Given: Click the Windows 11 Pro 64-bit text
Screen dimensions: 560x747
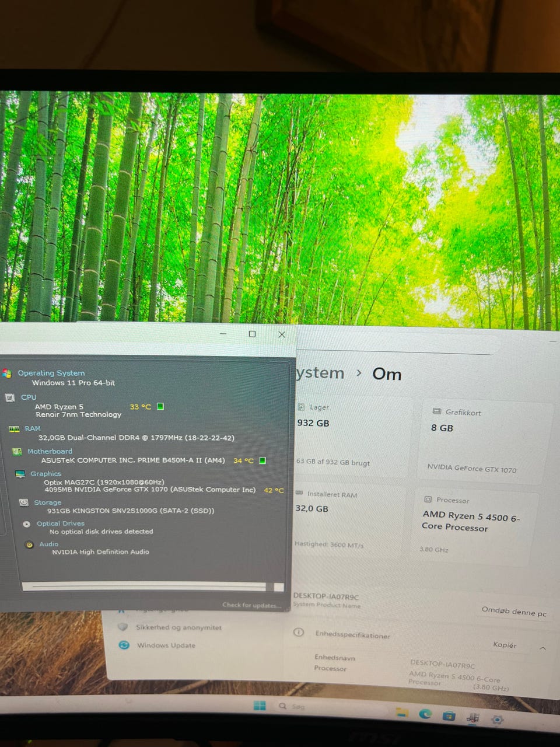Looking at the screenshot, I should coord(73,383).
